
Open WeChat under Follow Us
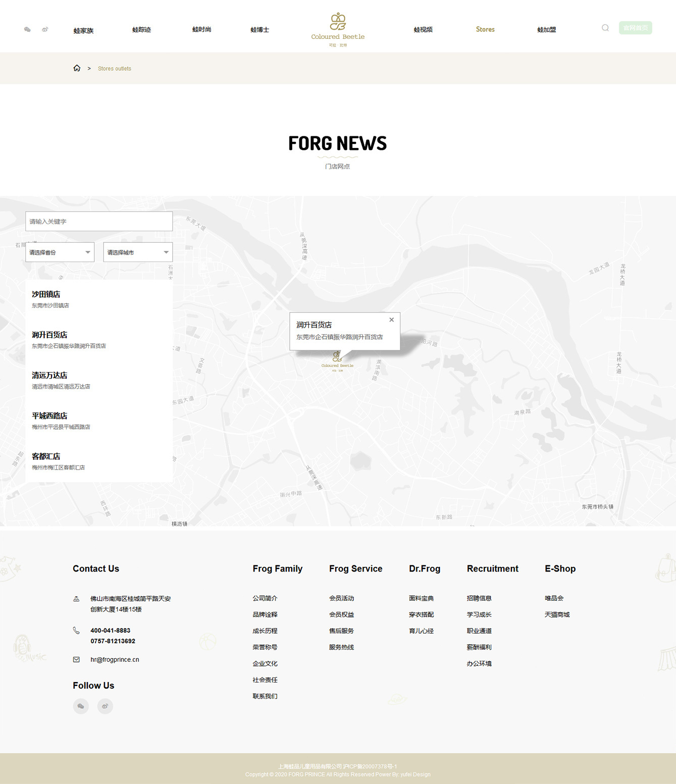click(x=81, y=706)
